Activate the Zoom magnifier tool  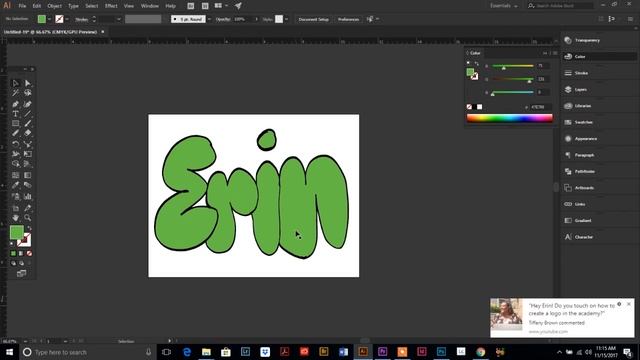28,218
